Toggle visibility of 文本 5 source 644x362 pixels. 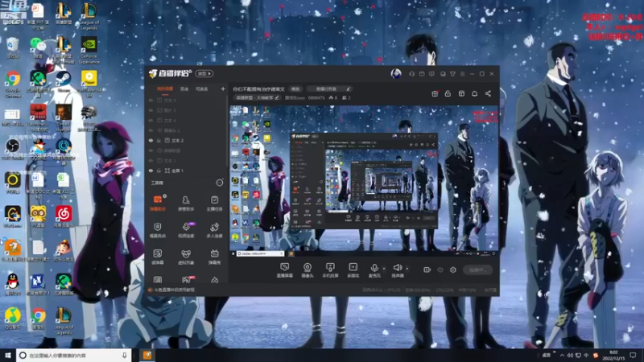(x=151, y=100)
